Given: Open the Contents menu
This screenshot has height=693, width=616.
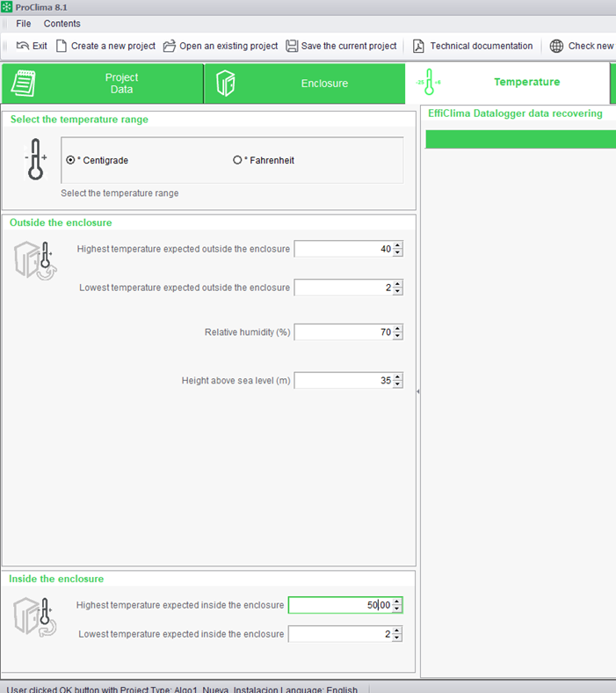Looking at the screenshot, I should 62,23.
